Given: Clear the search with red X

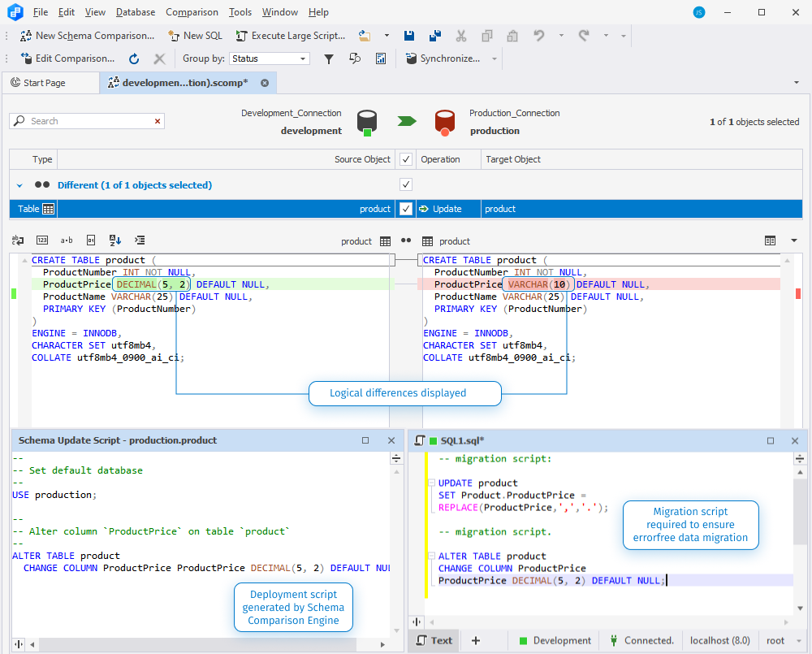Looking at the screenshot, I should [158, 121].
